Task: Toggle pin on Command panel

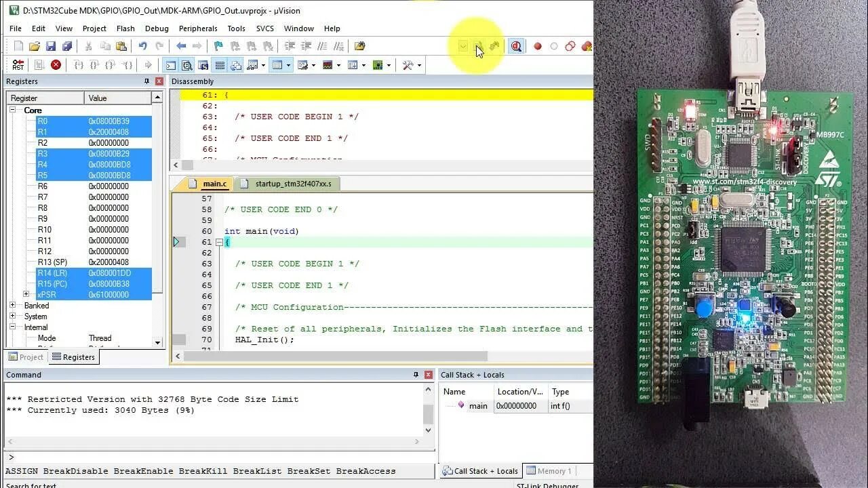Action: coord(416,375)
